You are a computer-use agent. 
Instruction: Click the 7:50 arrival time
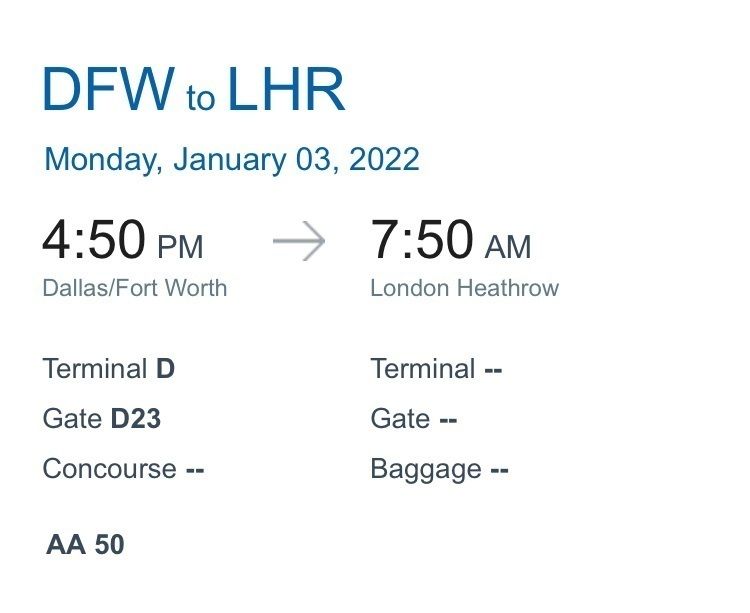(422, 241)
